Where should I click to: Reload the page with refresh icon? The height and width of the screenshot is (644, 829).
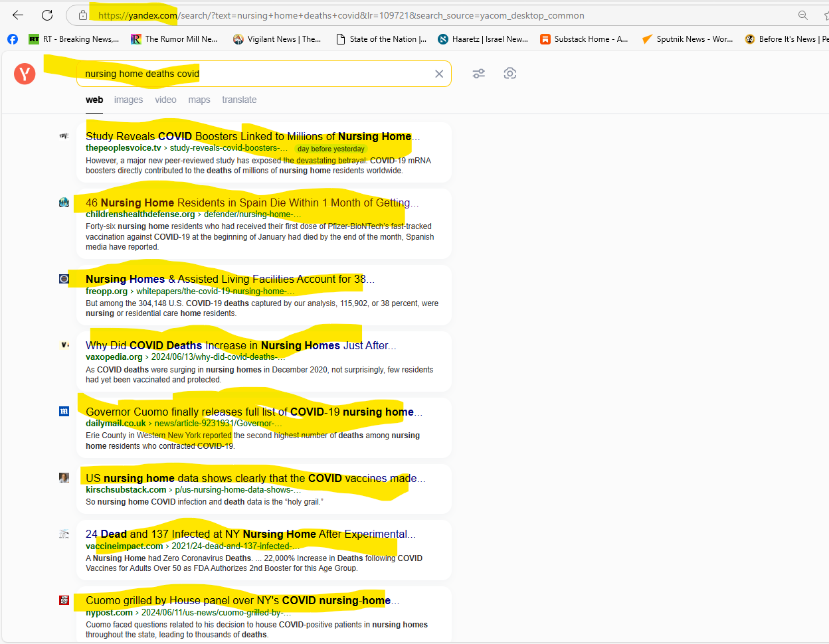point(47,15)
